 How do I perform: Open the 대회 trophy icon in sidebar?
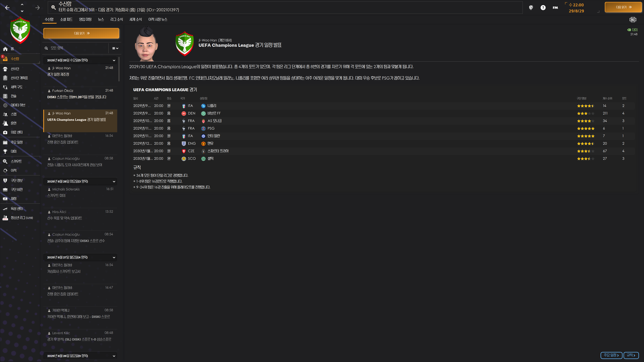click(x=5, y=151)
